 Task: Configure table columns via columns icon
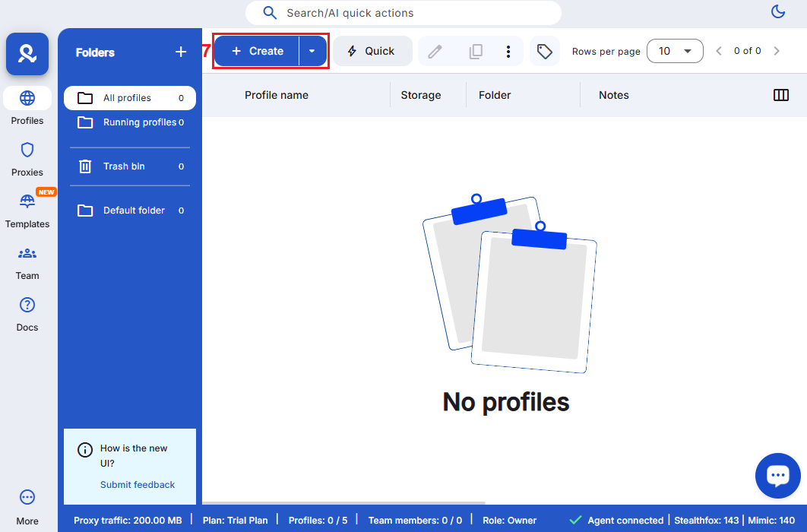(x=780, y=95)
